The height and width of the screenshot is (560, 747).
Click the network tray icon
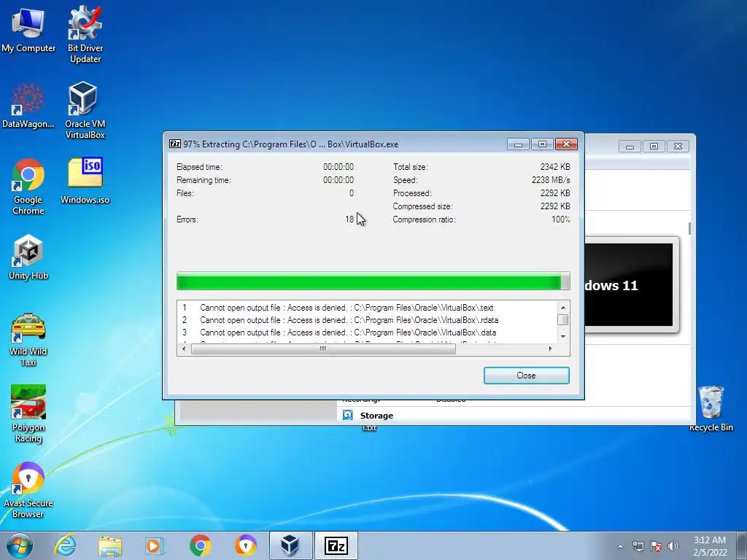[638, 546]
